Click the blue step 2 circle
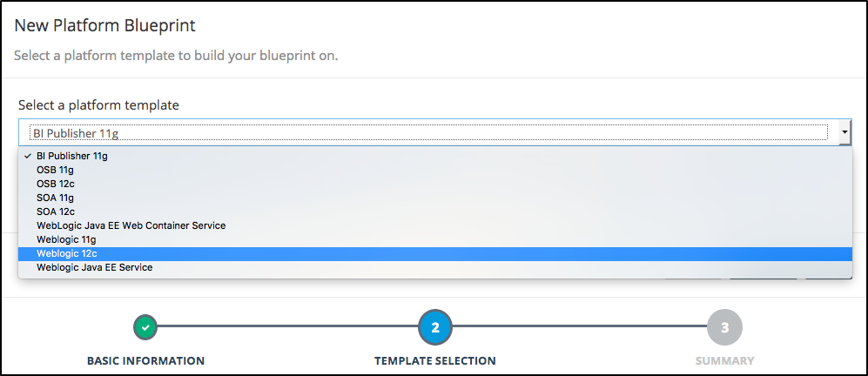The image size is (868, 376). (435, 327)
